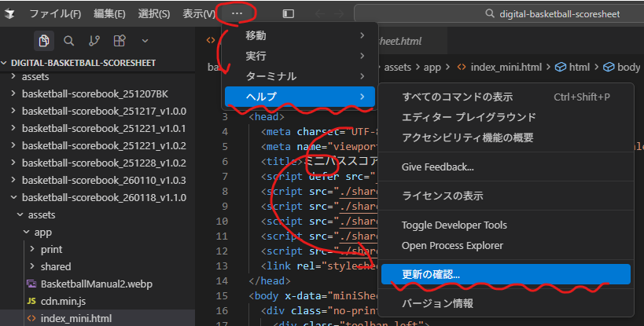Open the 選択(S) menu
Viewport: 644px width, 326px height.
point(154,13)
